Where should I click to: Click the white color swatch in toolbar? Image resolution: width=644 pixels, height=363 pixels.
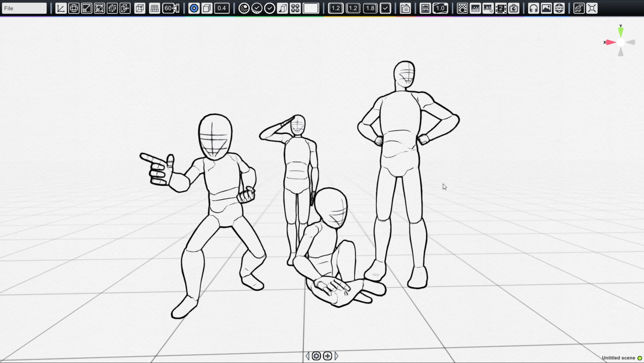(x=311, y=8)
